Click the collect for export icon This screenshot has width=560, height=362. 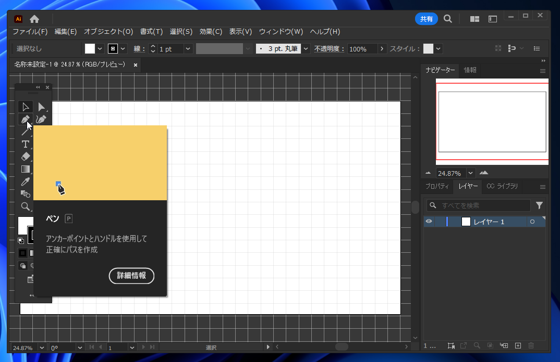pos(464,346)
